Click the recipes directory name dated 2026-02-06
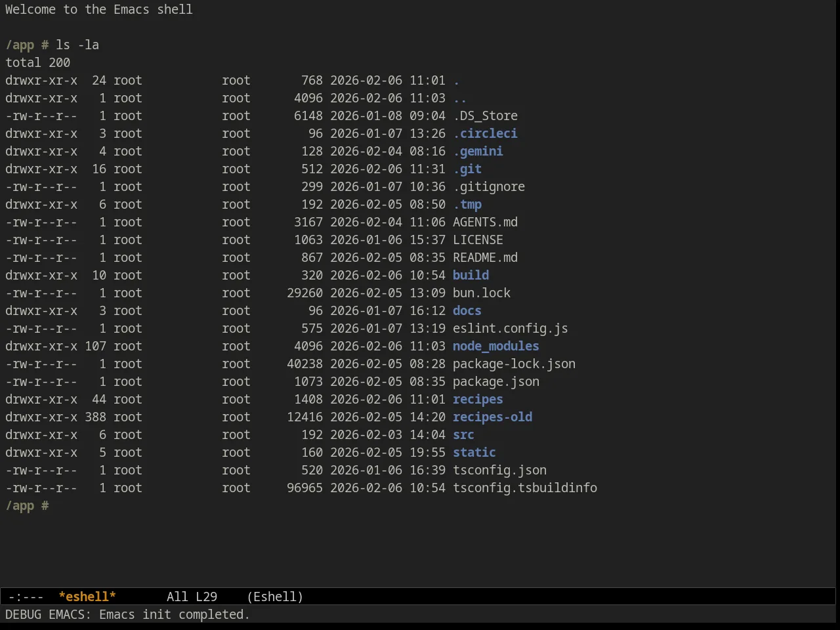The image size is (840, 630). point(478,399)
